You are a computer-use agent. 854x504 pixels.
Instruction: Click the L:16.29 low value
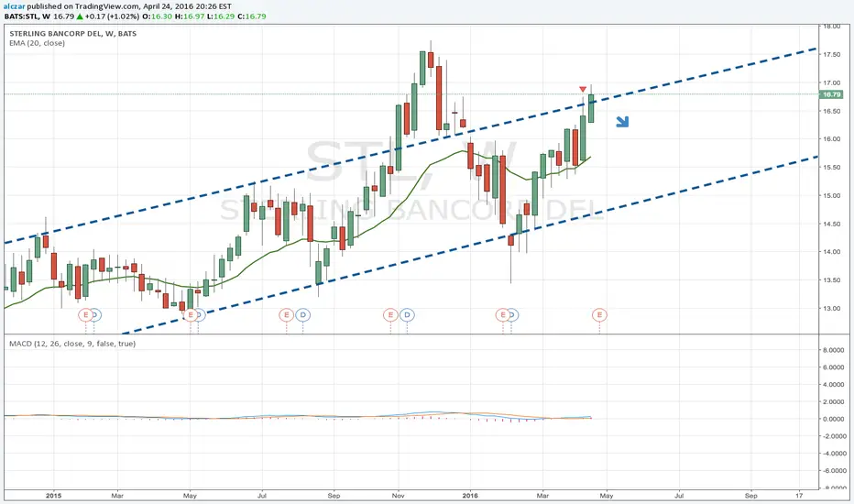[221, 16]
